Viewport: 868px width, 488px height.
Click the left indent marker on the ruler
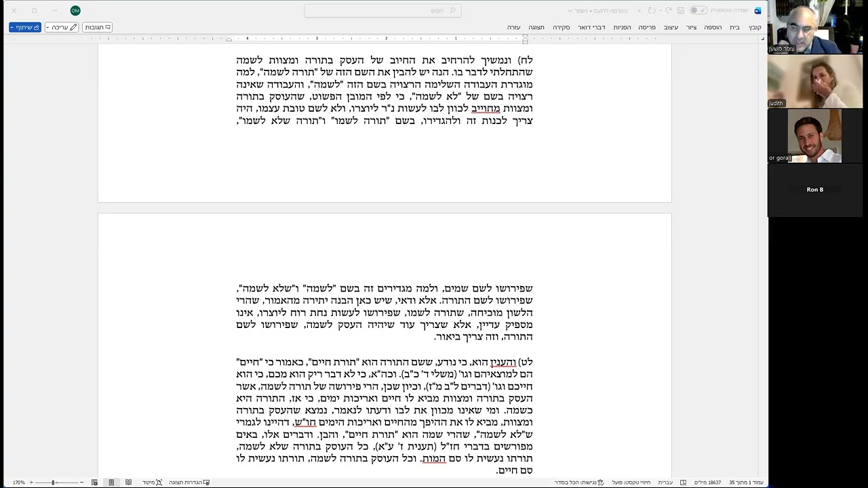[229, 40]
